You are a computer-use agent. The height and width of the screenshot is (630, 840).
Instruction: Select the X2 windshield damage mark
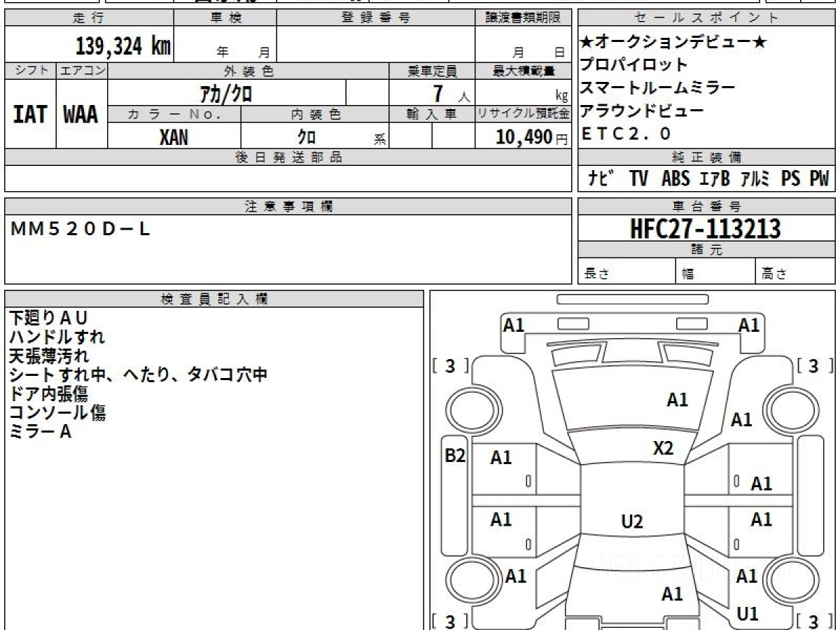[x=663, y=448]
